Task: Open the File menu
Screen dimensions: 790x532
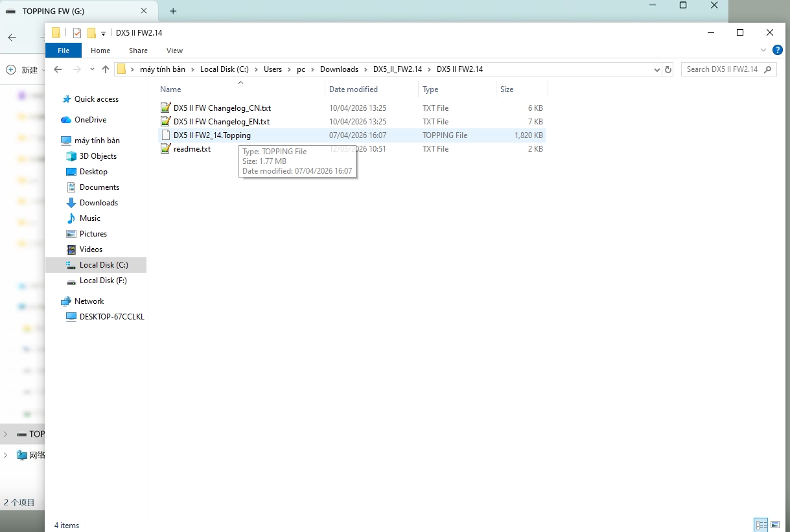Action: (64, 51)
